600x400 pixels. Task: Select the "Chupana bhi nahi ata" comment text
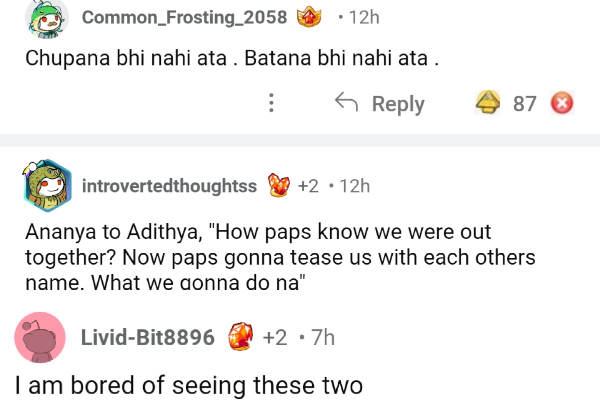click(232, 57)
